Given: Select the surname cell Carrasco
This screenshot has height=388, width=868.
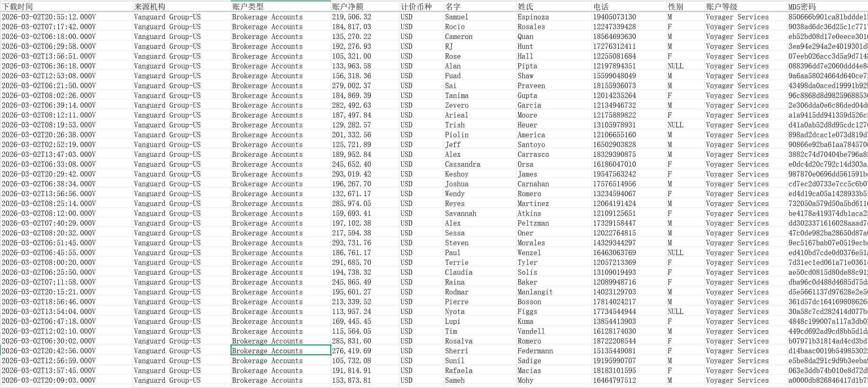Looking at the screenshot, I should point(554,154).
